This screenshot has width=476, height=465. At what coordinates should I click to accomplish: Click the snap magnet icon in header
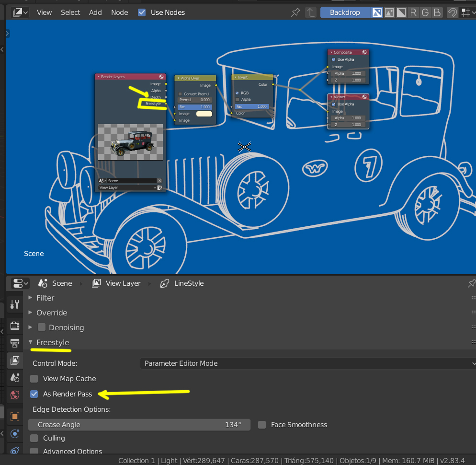click(452, 12)
